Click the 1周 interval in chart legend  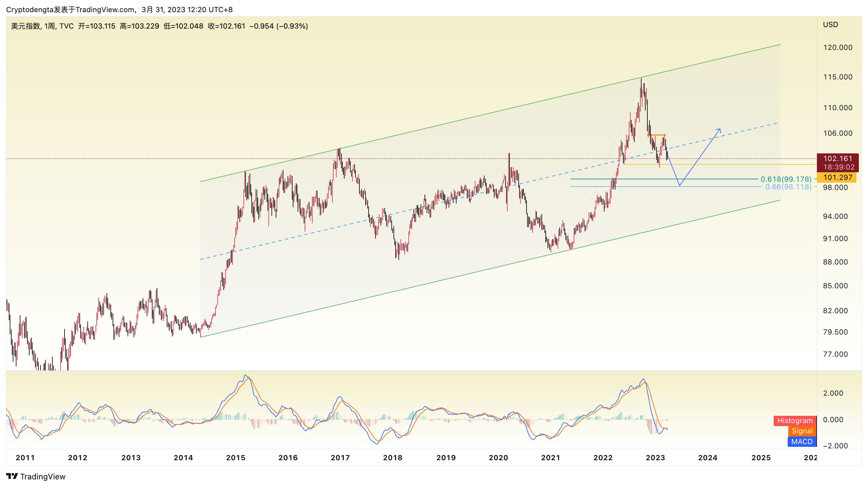pyautogui.click(x=50, y=26)
